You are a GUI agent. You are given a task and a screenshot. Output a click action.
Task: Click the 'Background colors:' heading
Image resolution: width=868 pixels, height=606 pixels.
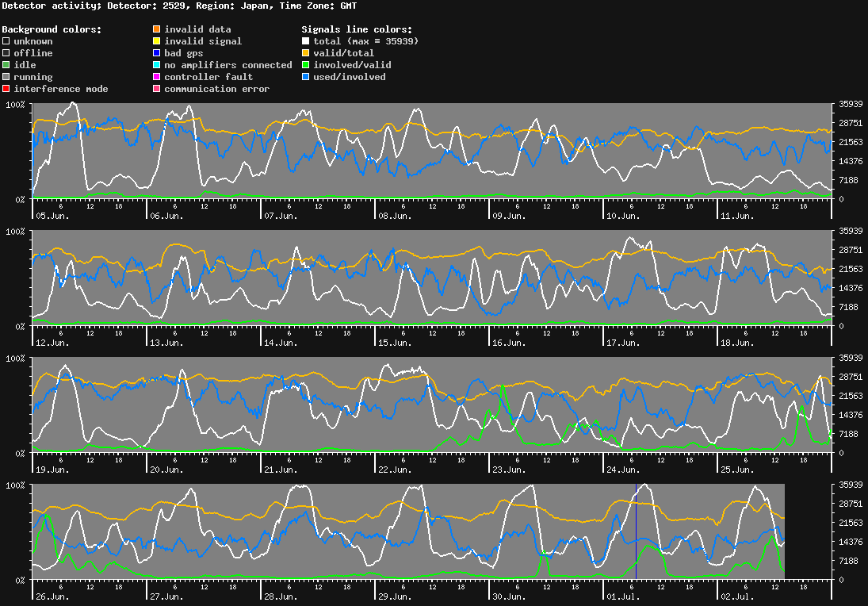[x=52, y=29]
